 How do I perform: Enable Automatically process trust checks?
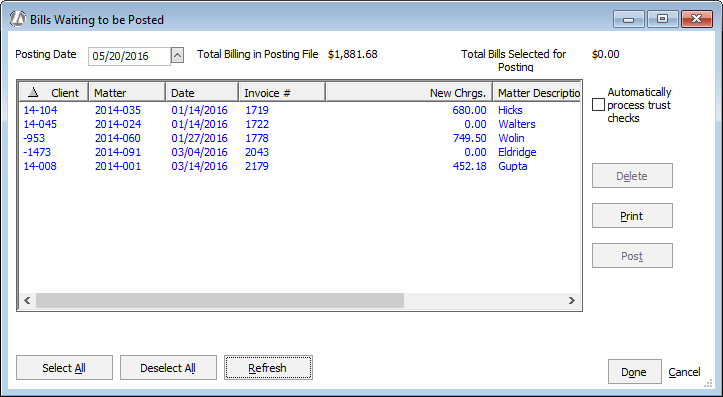click(598, 105)
